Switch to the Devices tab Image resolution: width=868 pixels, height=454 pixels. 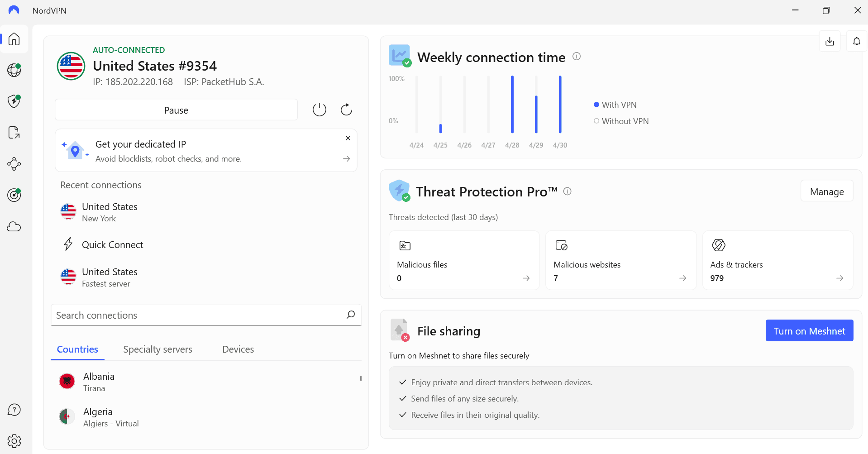click(x=238, y=349)
